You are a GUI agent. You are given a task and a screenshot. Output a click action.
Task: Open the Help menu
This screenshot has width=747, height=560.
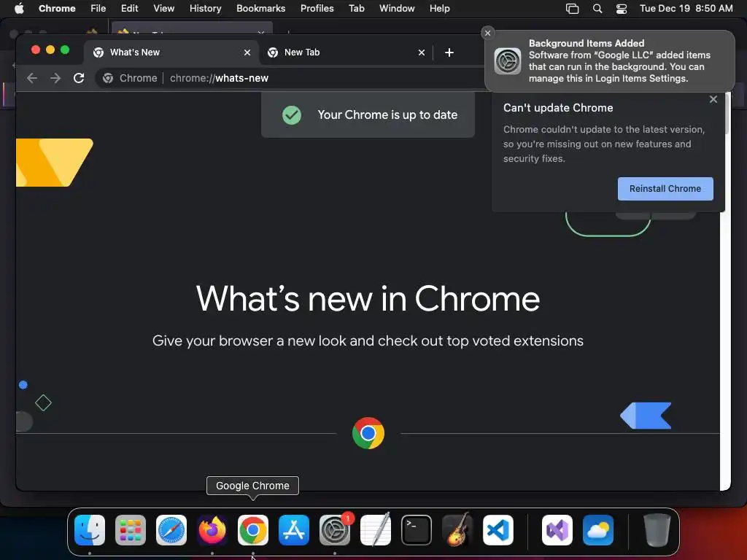click(439, 9)
